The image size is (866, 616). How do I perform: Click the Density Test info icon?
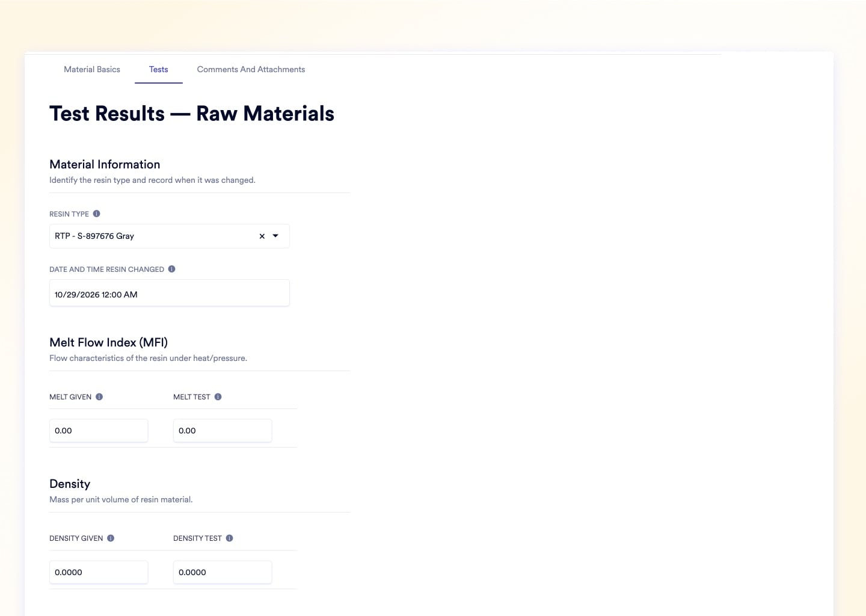pos(230,538)
